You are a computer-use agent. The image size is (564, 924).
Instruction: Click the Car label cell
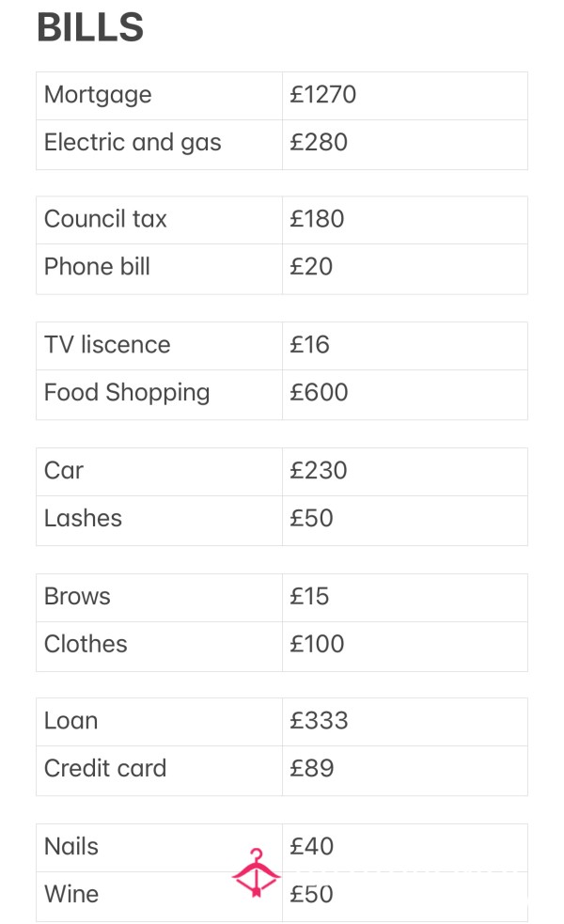(159, 472)
